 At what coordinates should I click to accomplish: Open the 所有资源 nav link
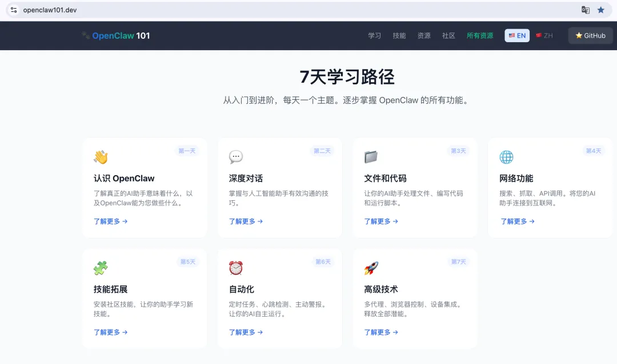pos(480,36)
